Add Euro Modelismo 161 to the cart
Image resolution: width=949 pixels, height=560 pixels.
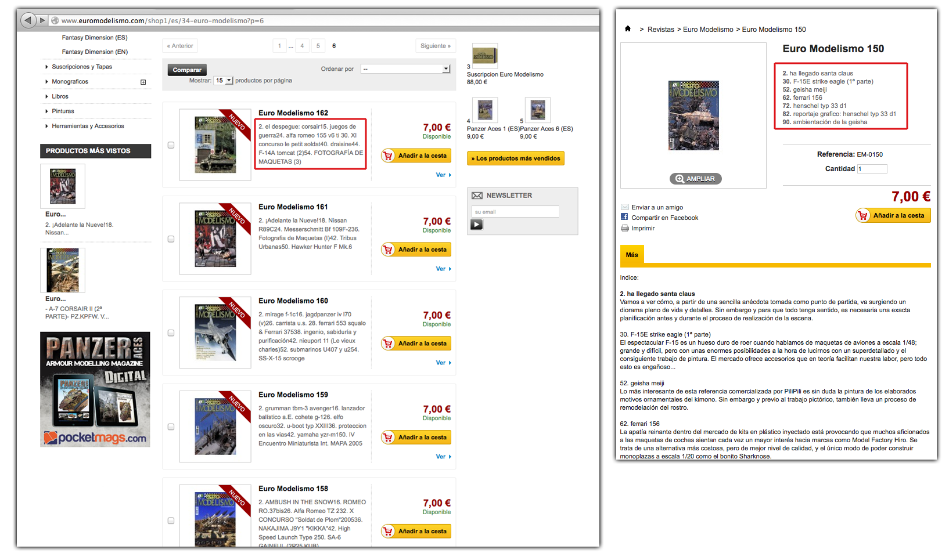[416, 250]
